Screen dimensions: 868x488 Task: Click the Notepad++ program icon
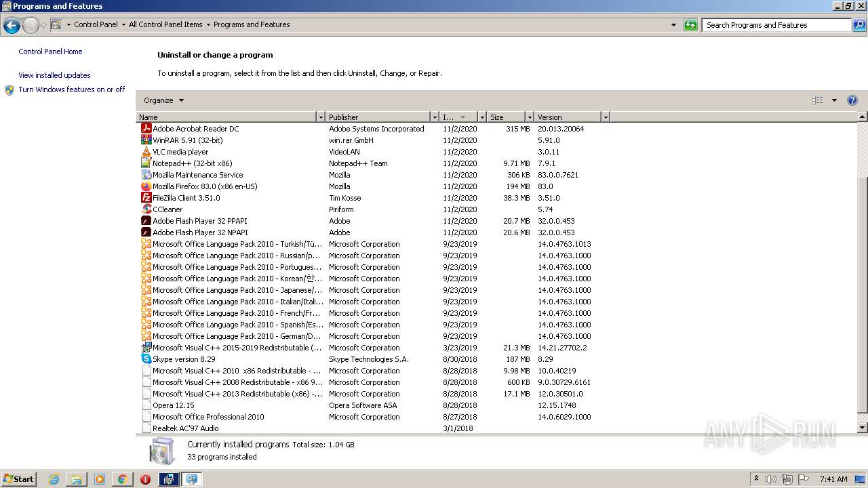146,163
